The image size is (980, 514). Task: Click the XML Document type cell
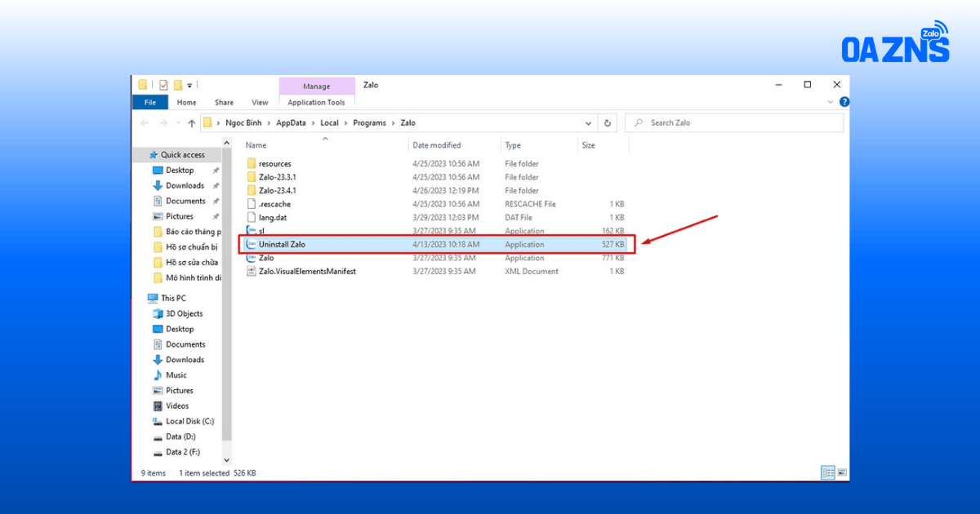point(532,272)
